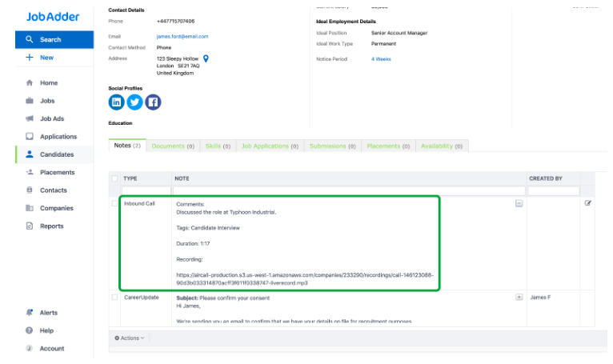Switch to the Job Applications (0) tab
This screenshot has height=364, width=613.
pyautogui.click(x=270, y=146)
